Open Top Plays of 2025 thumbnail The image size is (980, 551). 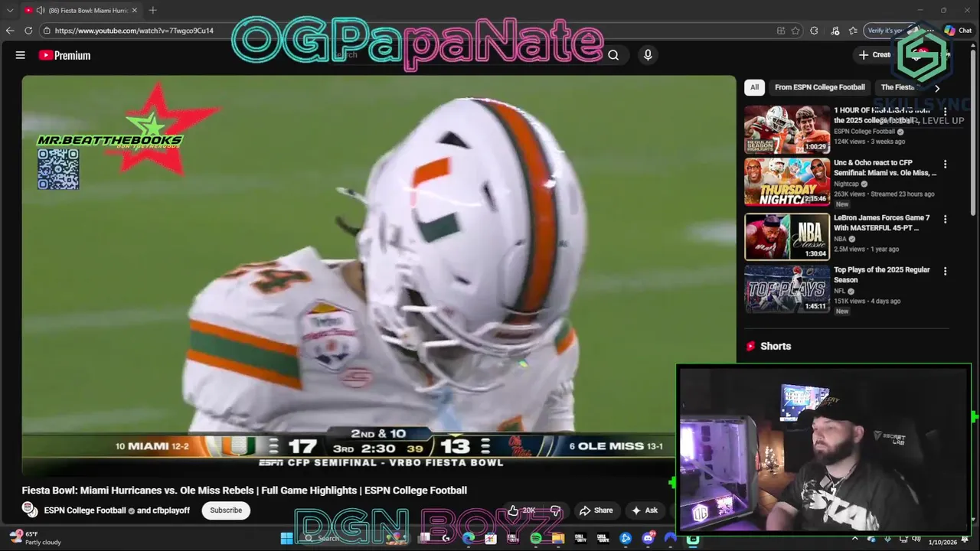tap(787, 289)
